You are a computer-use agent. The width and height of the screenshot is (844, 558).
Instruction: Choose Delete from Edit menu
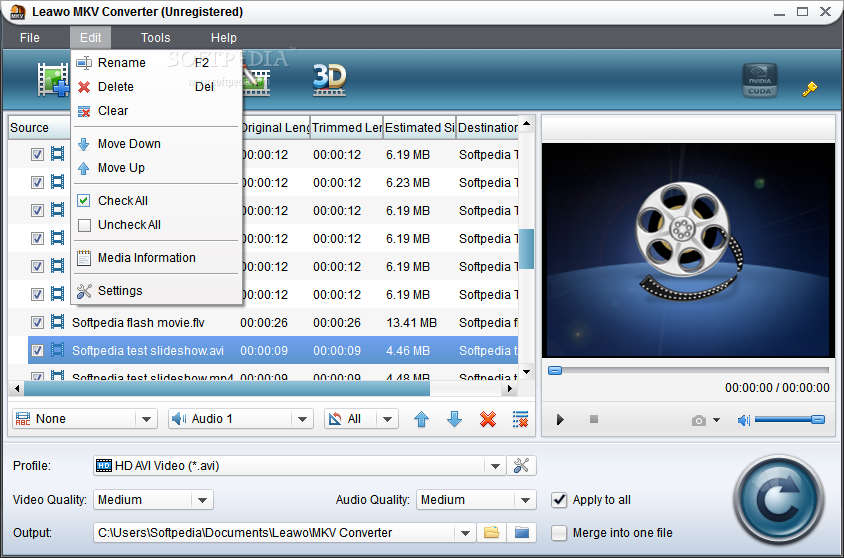[157, 87]
